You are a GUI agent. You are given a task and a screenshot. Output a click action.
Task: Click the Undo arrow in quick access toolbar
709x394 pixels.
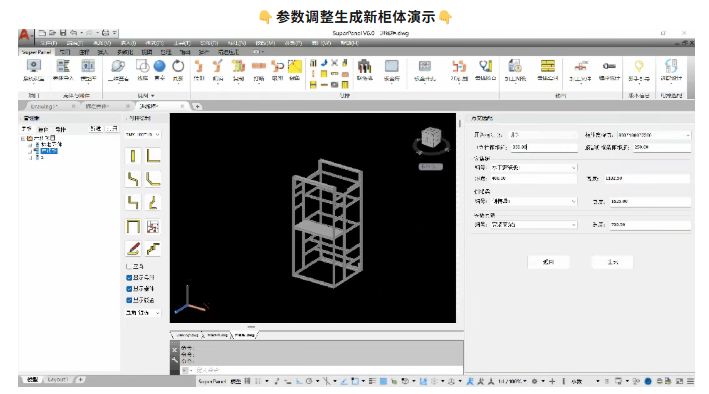point(73,33)
